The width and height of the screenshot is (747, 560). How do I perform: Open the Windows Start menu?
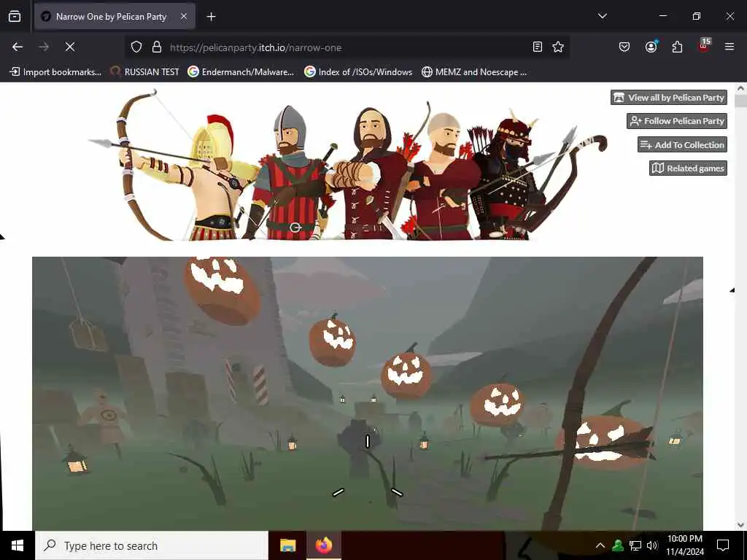pyautogui.click(x=18, y=545)
